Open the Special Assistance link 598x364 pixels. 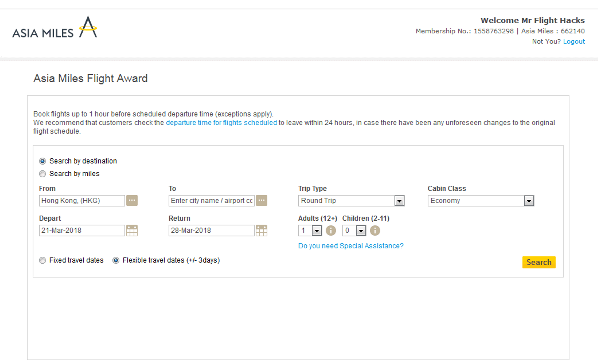tap(351, 246)
